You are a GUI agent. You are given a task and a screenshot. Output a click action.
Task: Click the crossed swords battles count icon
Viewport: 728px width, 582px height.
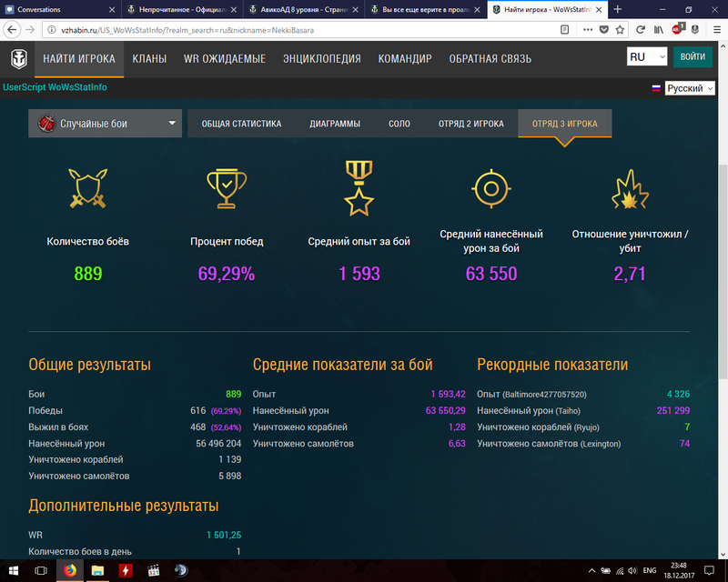87,188
